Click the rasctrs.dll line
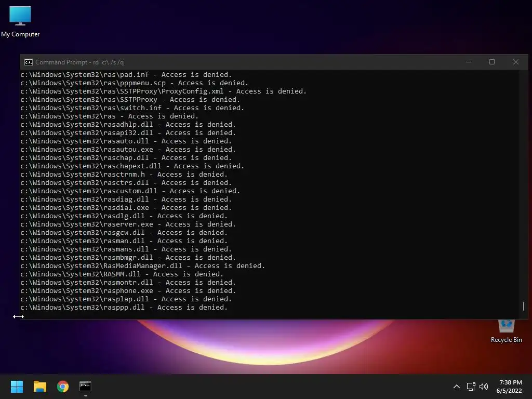Image resolution: width=532 pixels, height=399 pixels. [126, 182]
